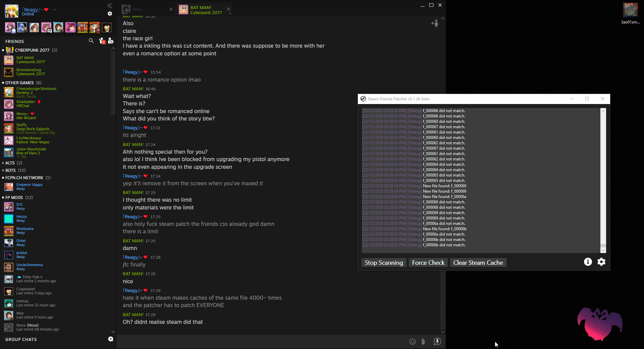Open pending friend invites icon
The image size is (644, 349).
102,41
